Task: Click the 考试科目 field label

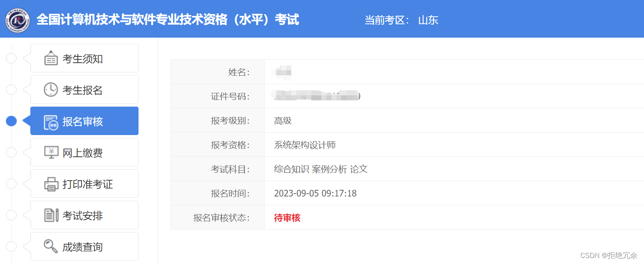Action: 230,169
